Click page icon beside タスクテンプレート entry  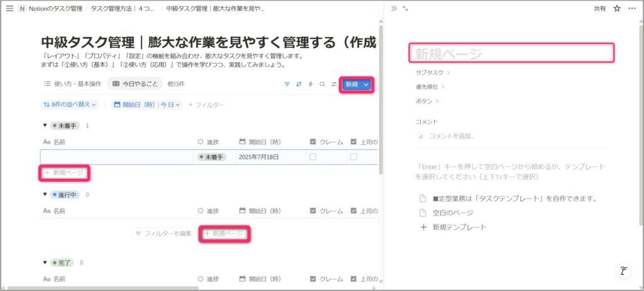click(423, 199)
